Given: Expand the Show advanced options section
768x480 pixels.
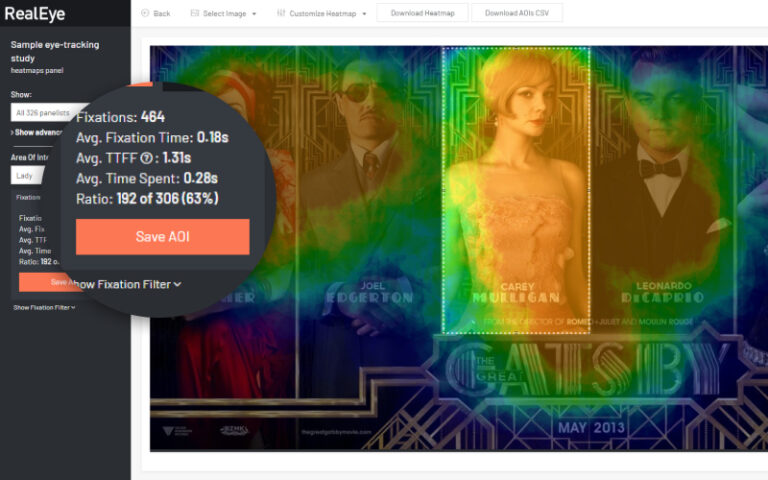Looking at the screenshot, I should [x=36, y=132].
